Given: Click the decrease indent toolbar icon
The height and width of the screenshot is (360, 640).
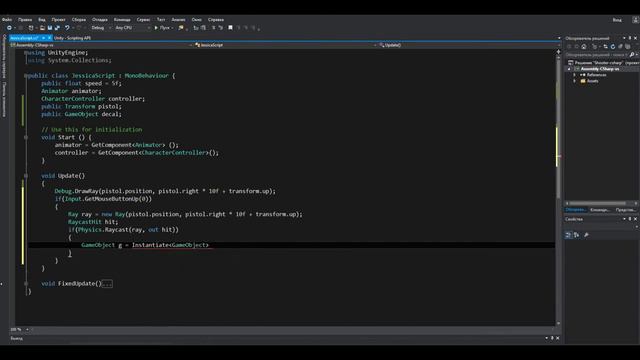Looking at the screenshot, I should [196, 28].
